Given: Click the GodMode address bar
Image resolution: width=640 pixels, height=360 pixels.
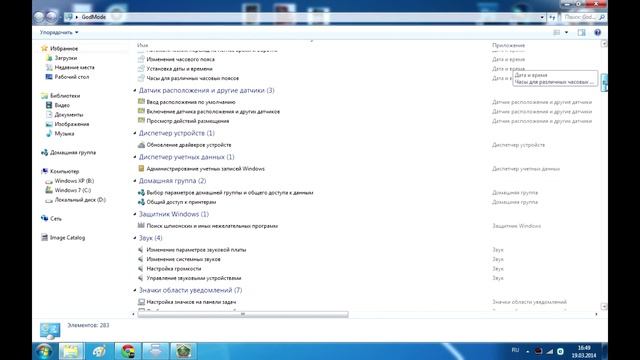Looking at the screenshot, I should [304, 17].
